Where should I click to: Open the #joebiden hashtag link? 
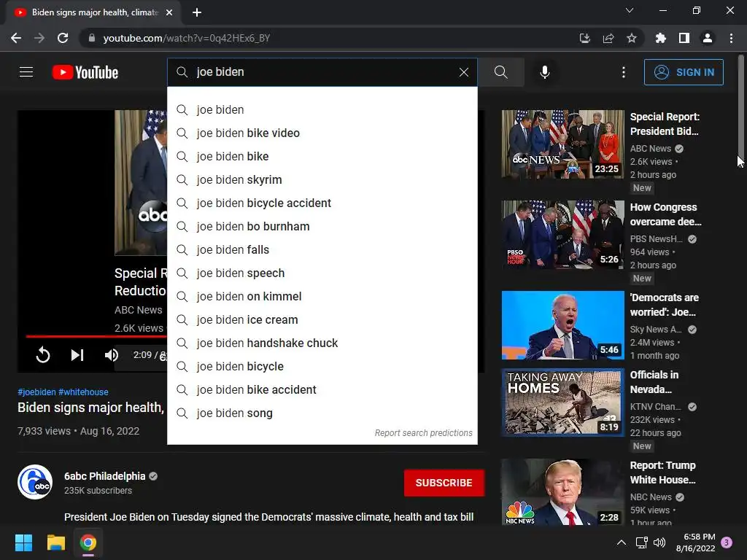coord(36,392)
